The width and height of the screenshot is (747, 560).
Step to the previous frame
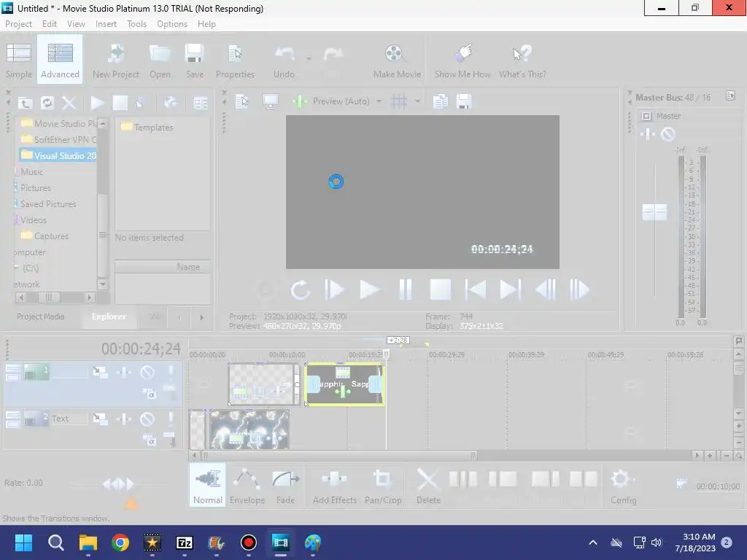546,289
